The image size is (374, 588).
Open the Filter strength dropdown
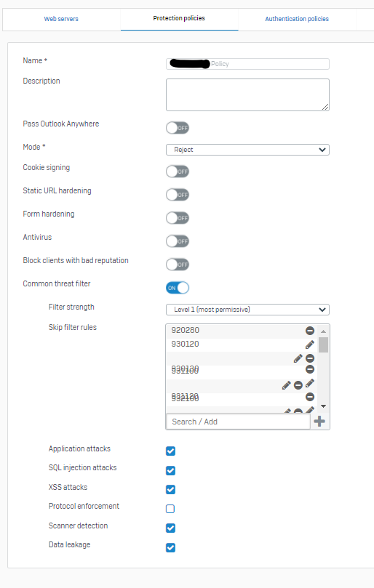coord(248,310)
